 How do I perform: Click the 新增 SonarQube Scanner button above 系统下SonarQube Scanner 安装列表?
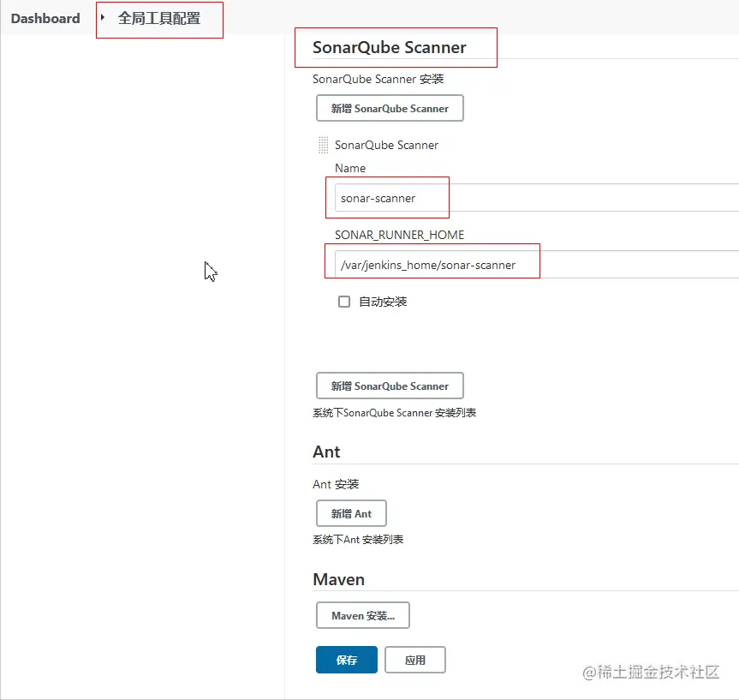[x=390, y=386]
